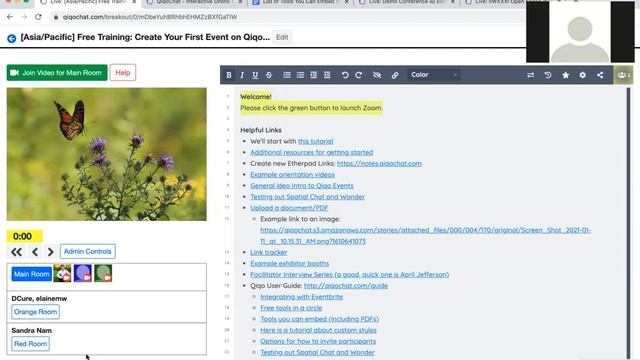Open pad settings gear icon
The height and width of the screenshot is (360, 640).
582,75
